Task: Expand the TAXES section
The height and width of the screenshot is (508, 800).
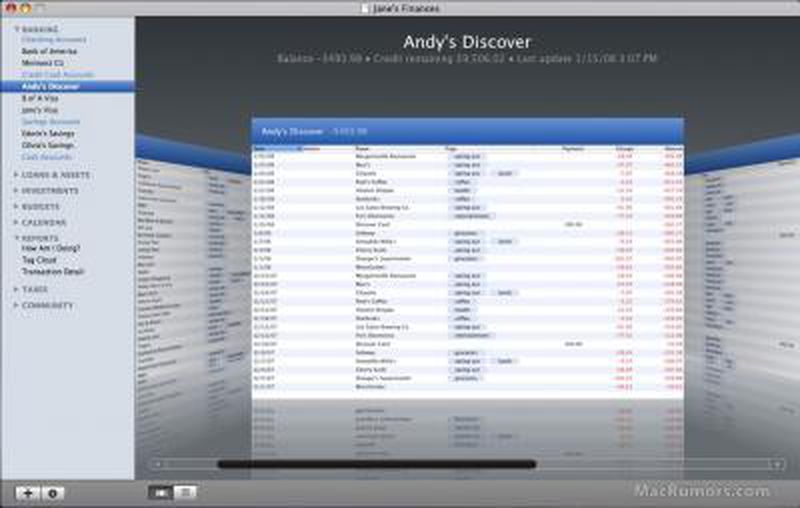Action: pos(16,289)
